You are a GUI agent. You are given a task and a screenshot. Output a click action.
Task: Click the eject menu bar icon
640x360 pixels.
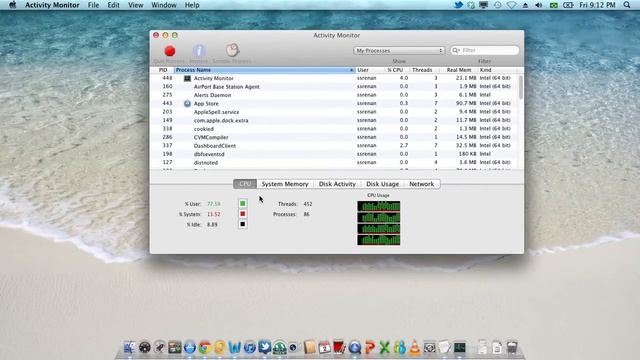coord(525,5)
